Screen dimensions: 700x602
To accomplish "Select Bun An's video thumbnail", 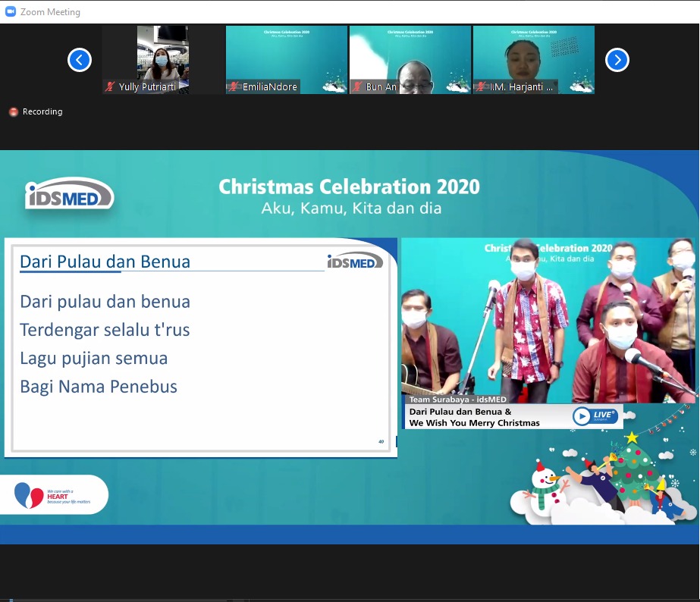I will [x=410, y=55].
